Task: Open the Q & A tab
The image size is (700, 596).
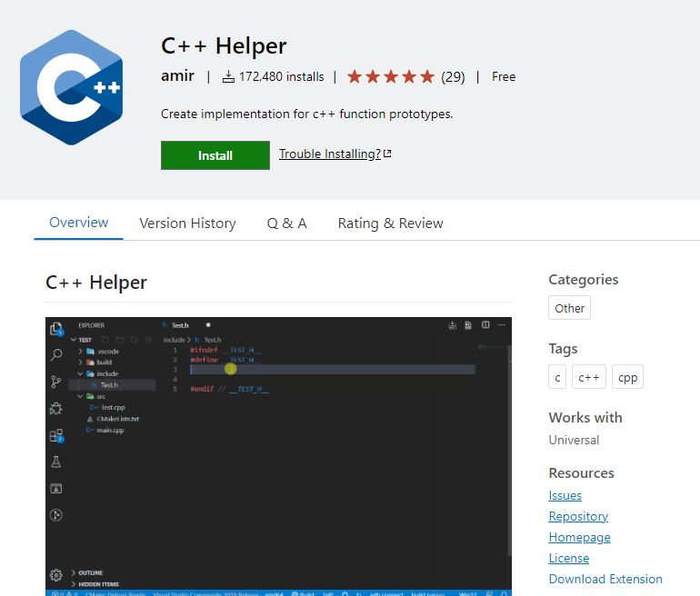Action: (x=286, y=223)
